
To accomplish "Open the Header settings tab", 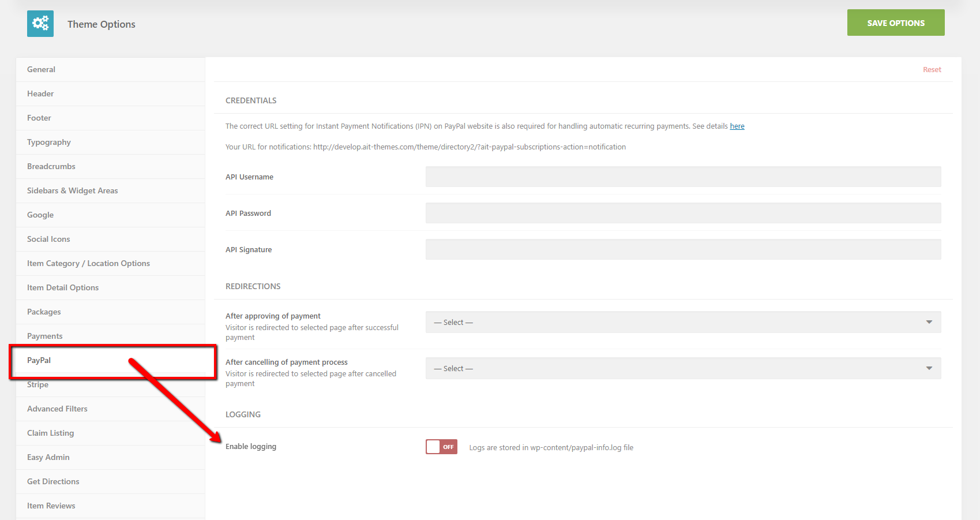I will click(110, 93).
